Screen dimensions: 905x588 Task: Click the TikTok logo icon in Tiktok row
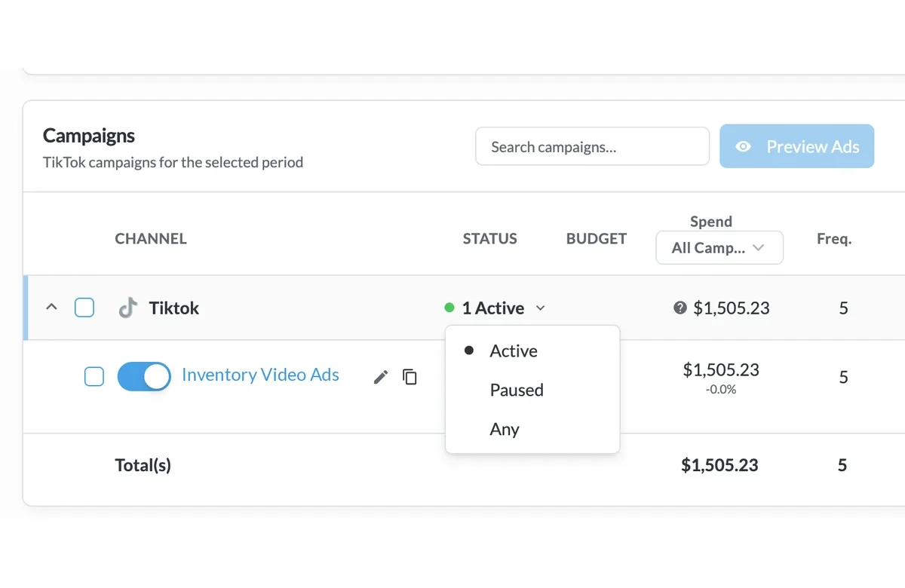pyautogui.click(x=128, y=308)
